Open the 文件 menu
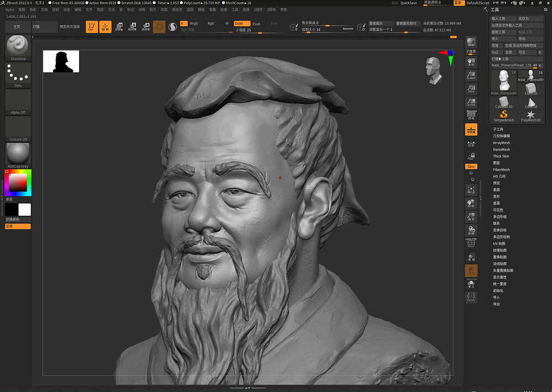 pyautogui.click(x=89, y=10)
